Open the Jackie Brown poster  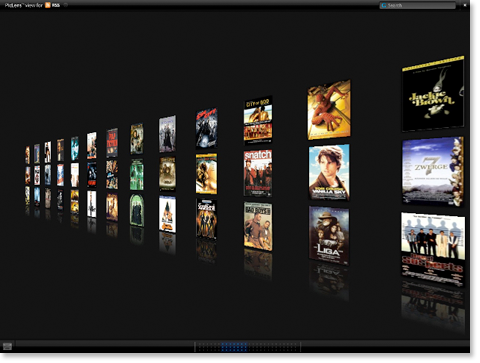click(x=433, y=94)
